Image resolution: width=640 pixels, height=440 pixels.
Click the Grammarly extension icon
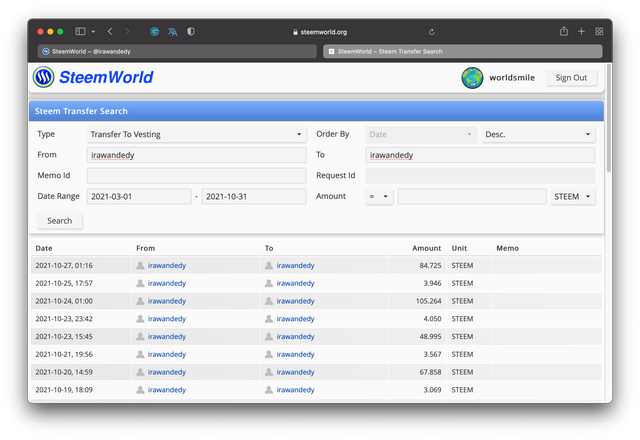click(x=154, y=31)
